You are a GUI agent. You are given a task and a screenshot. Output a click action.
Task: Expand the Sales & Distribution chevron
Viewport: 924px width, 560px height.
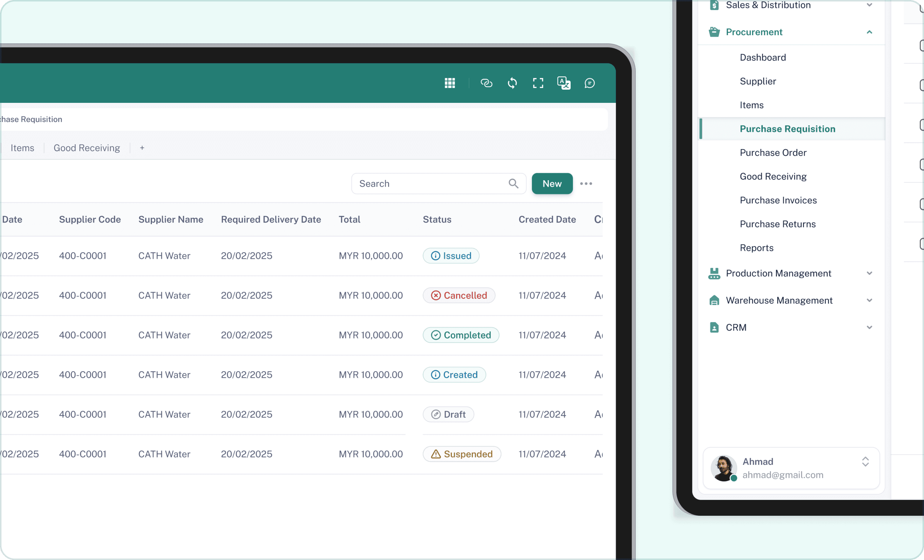point(869,5)
